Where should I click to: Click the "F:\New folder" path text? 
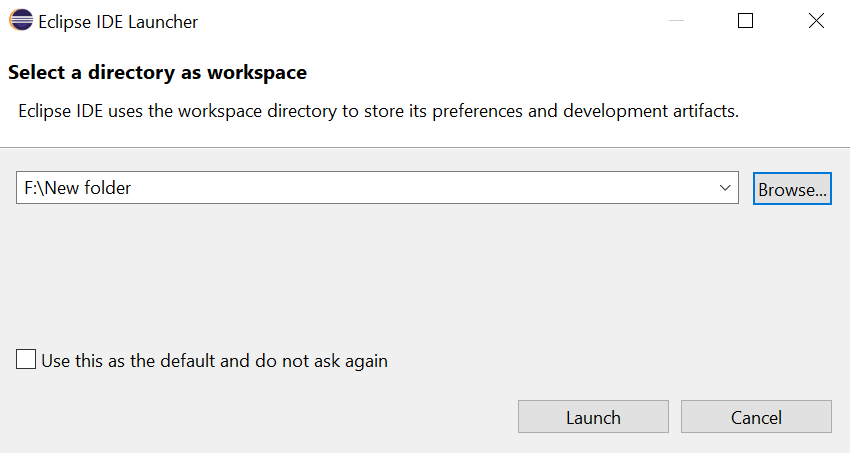(x=78, y=188)
